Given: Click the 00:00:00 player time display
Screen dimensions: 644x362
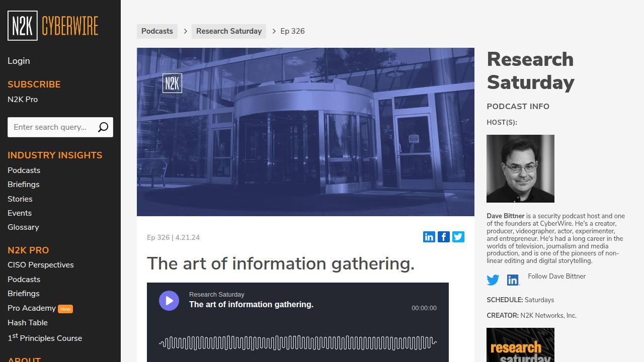Looking at the screenshot, I should [x=424, y=308].
